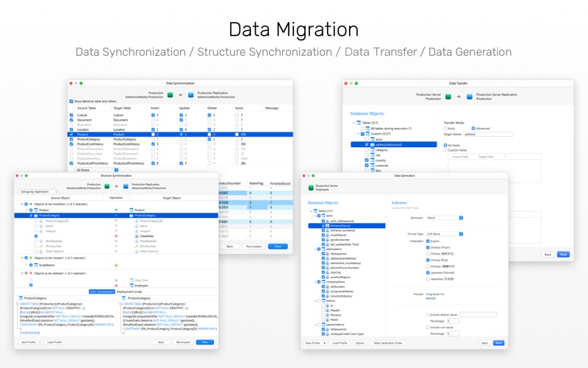This screenshot has height=368, width=588.
Task: Check All tables during execution in Data Transfer
Action: (362, 128)
